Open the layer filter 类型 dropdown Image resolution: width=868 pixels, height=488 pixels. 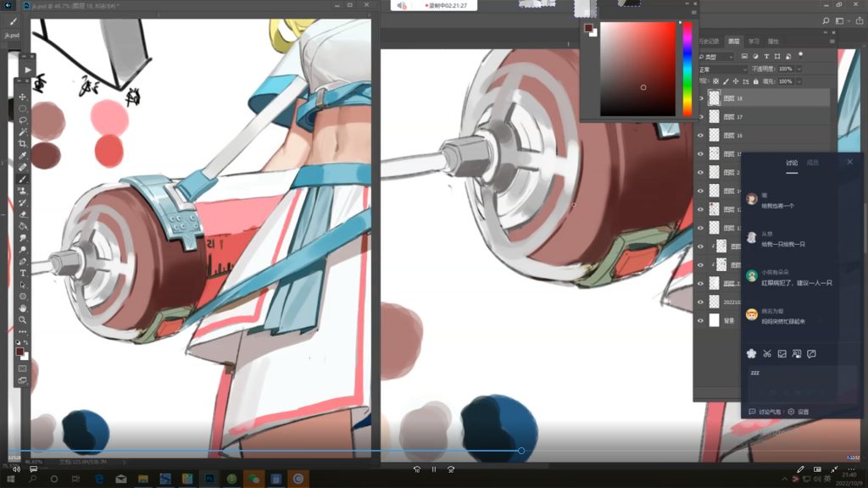718,57
